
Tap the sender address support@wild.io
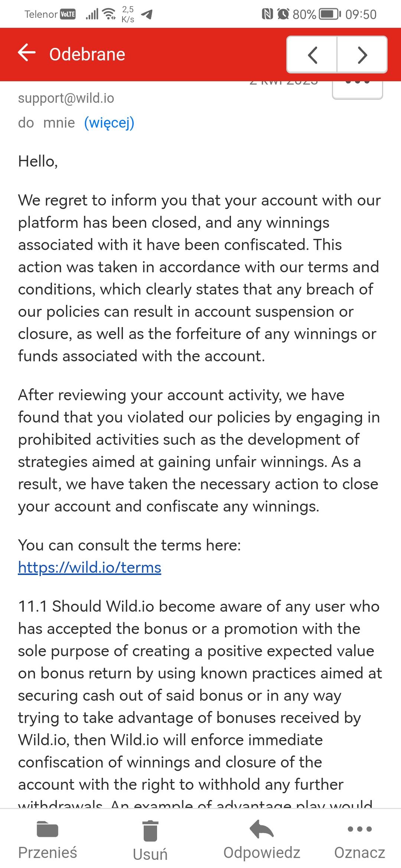[x=66, y=98]
